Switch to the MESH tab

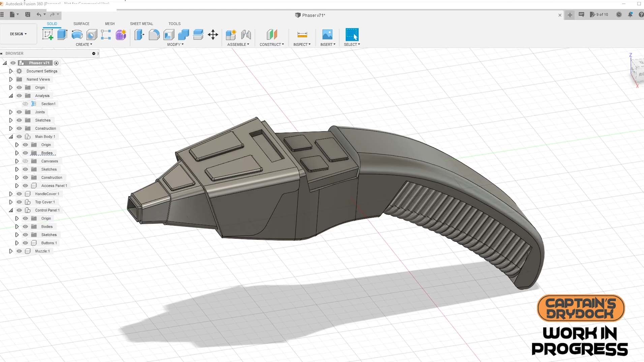point(110,24)
